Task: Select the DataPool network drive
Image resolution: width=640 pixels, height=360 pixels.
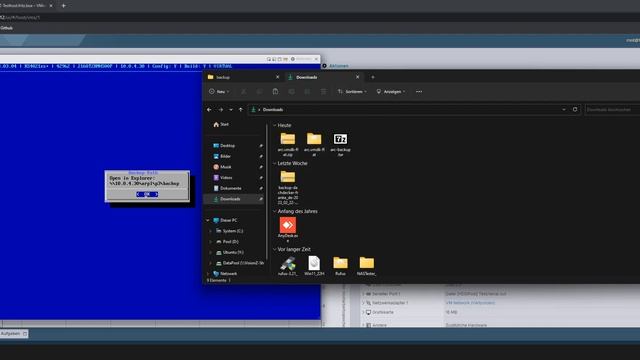Action: click(x=240, y=263)
